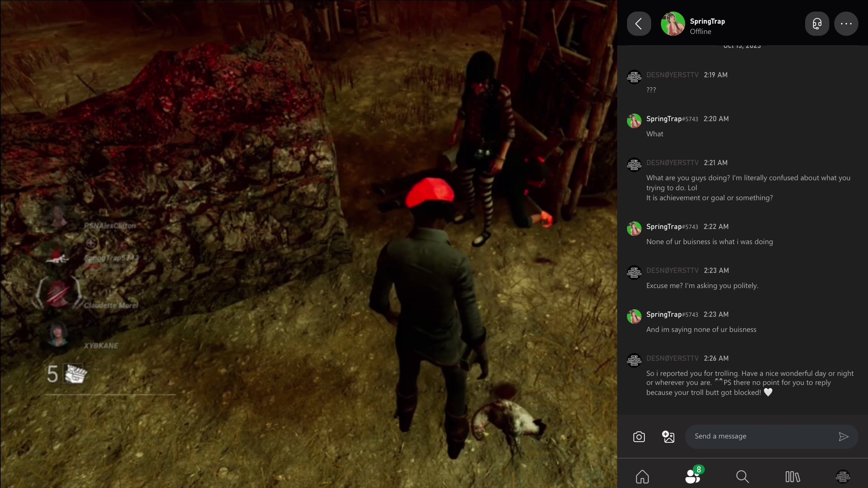
Task: Open the more options ellipsis menu
Action: (x=846, y=23)
